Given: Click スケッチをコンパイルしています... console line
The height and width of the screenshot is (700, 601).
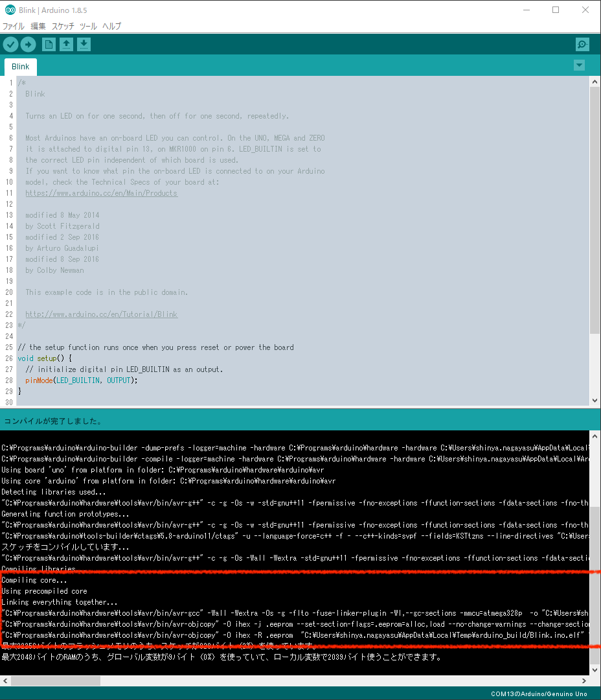Looking at the screenshot, I should pos(65,547).
